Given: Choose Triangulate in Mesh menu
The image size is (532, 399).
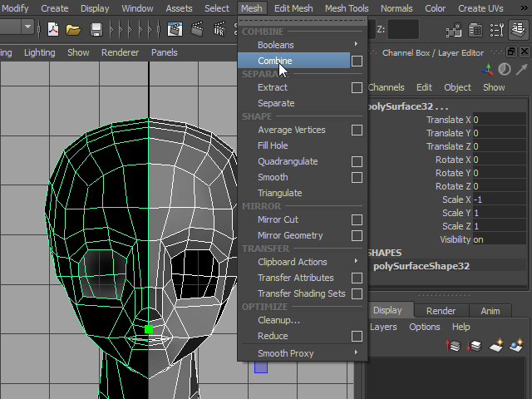Looking at the screenshot, I should [279, 193].
